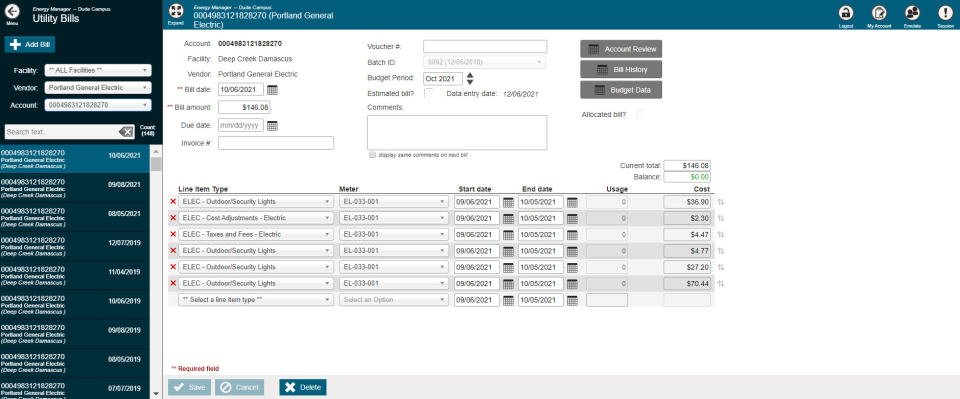Screen dimensions: 960x399
Task: Select the 08/05/2021 bill in list
Action: [74, 218]
